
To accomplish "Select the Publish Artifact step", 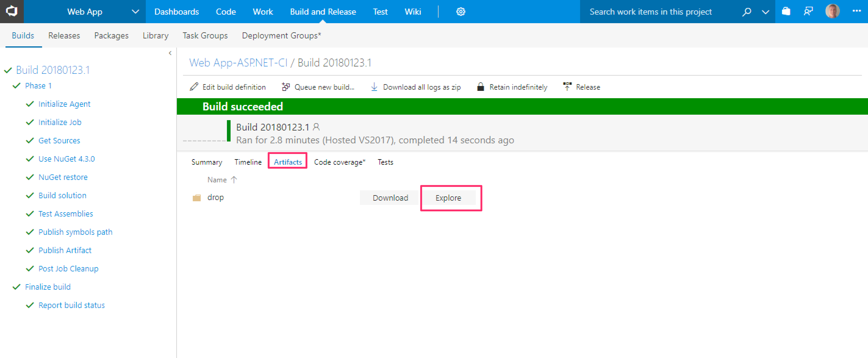I will point(65,250).
